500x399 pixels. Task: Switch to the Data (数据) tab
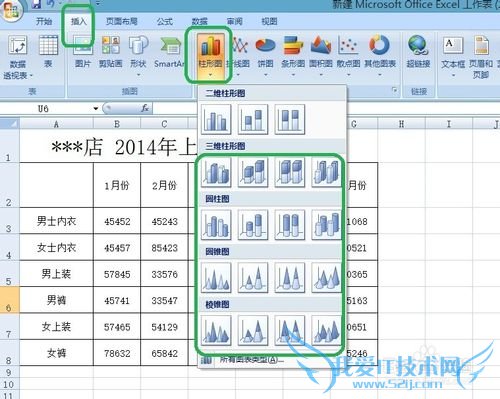point(200,22)
